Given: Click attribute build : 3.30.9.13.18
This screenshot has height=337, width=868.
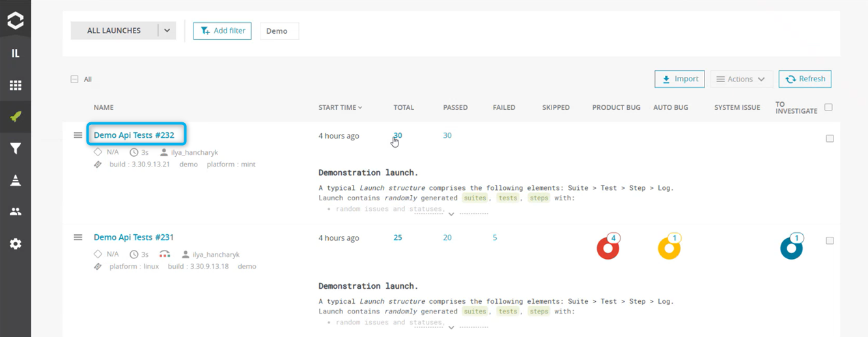Looking at the screenshot, I should pos(198,267).
